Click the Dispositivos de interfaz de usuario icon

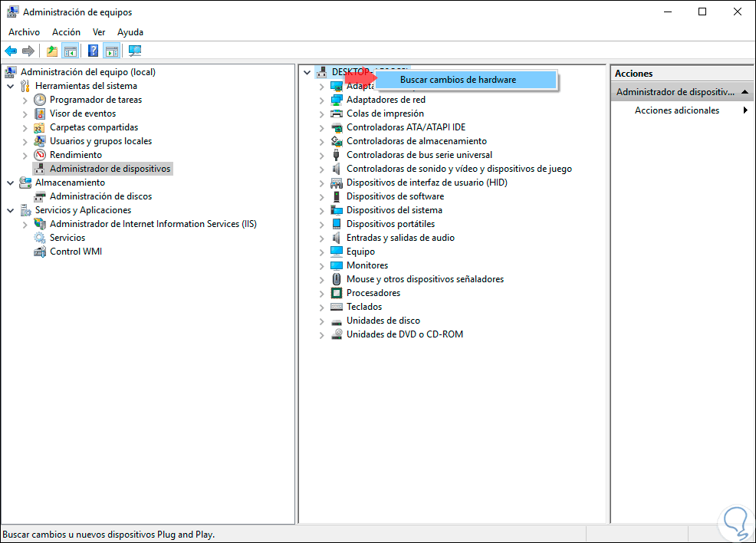click(x=337, y=183)
